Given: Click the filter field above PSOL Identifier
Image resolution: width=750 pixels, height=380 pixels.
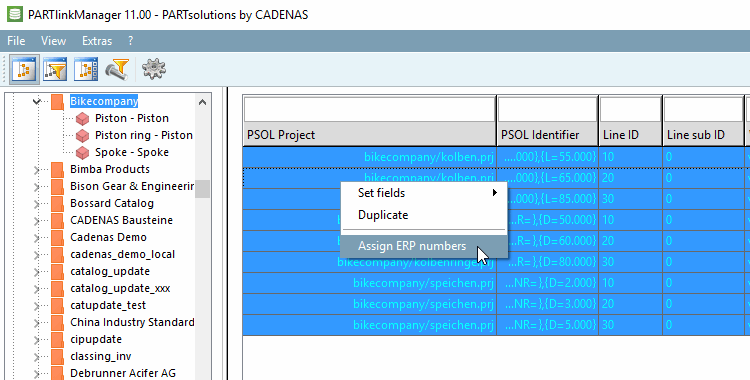Looking at the screenshot, I should [x=548, y=109].
